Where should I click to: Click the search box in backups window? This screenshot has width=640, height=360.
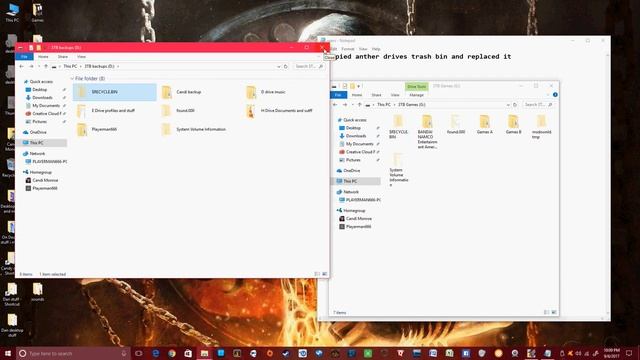coord(309,66)
